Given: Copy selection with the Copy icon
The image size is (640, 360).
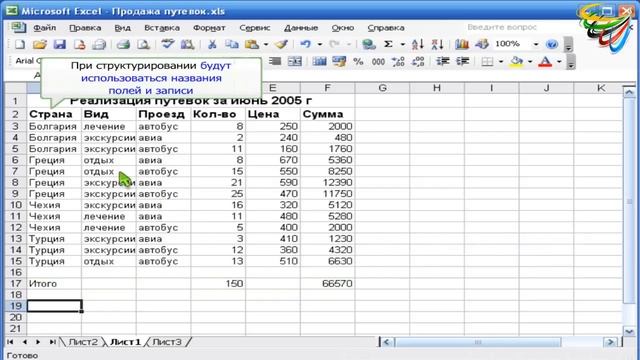Looking at the screenshot, I should [x=232, y=44].
